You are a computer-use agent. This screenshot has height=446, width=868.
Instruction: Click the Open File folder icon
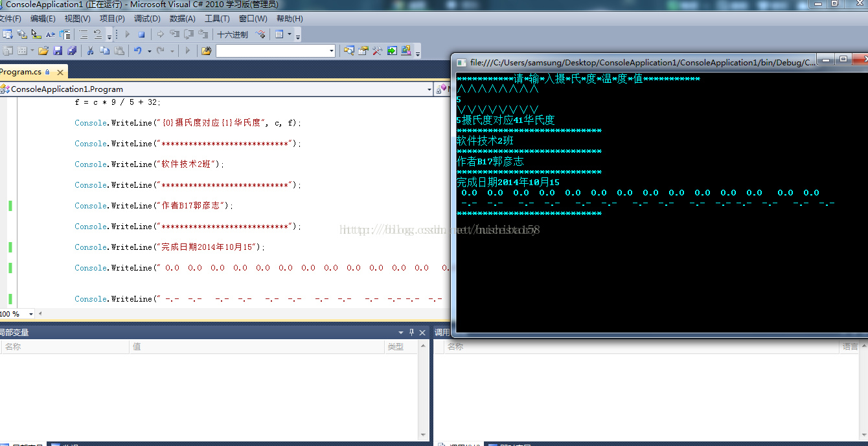pos(43,50)
